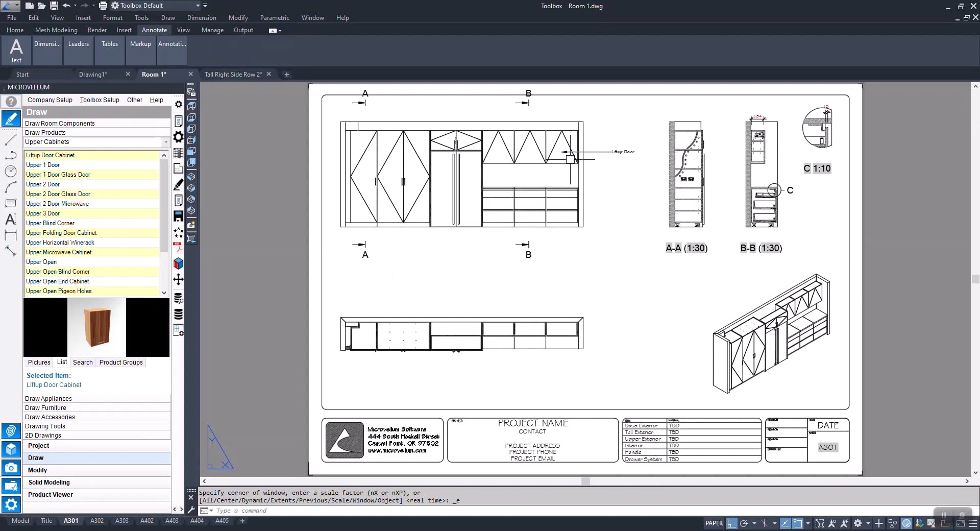Click the blue Draw pencil icon
The width and height of the screenshot is (980, 531).
coord(11,118)
